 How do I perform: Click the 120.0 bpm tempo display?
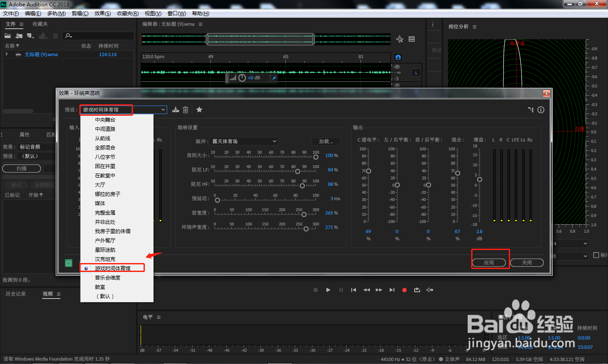coord(153,57)
